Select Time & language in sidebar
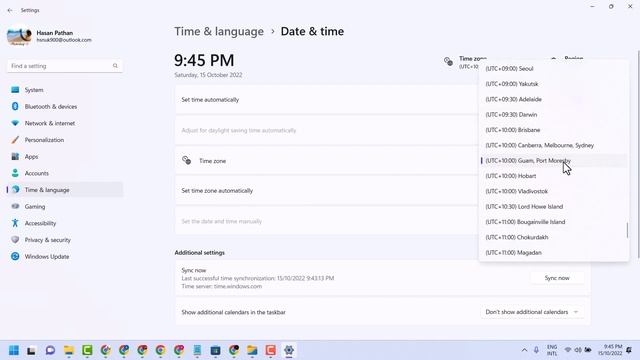640x360 pixels. 65,190
